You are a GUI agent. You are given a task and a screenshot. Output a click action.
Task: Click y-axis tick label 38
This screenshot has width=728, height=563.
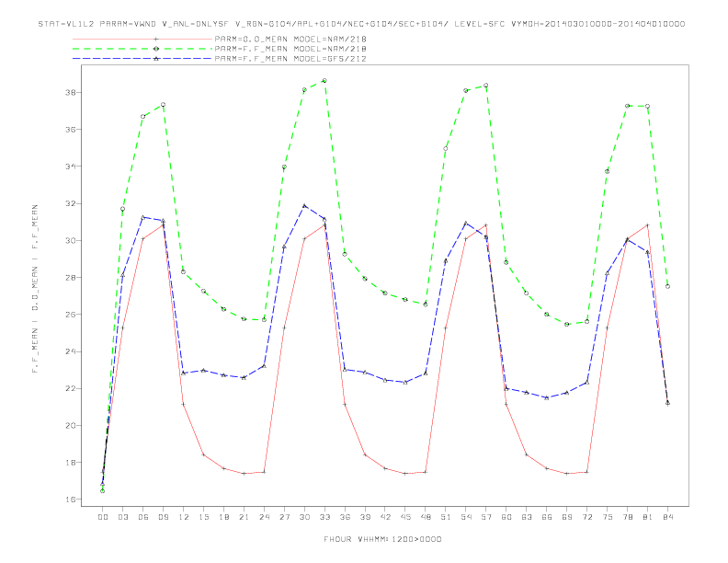point(71,92)
